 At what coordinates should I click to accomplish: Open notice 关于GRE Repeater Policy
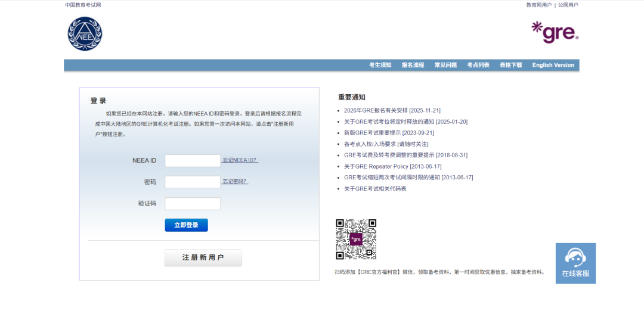(x=392, y=166)
